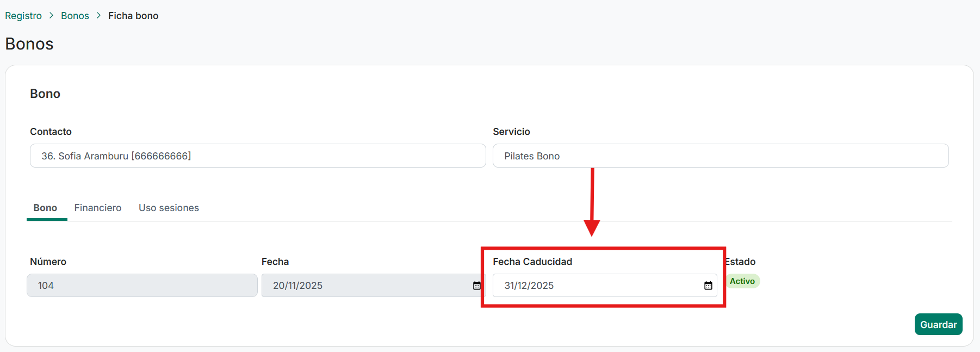The width and height of the screenshot is (980, 352).
Task: Click the Fecha field with 20/11/2025
Action: (364, 286)
